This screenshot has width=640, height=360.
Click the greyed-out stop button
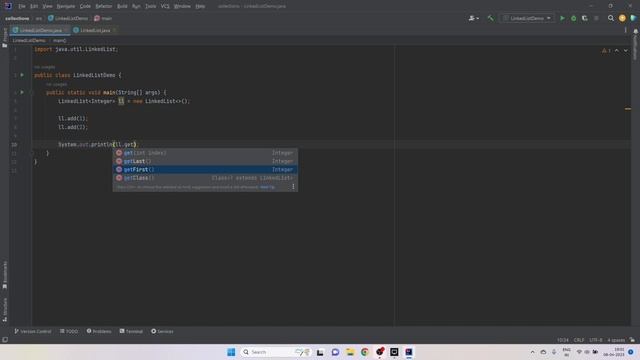point(596,18)
